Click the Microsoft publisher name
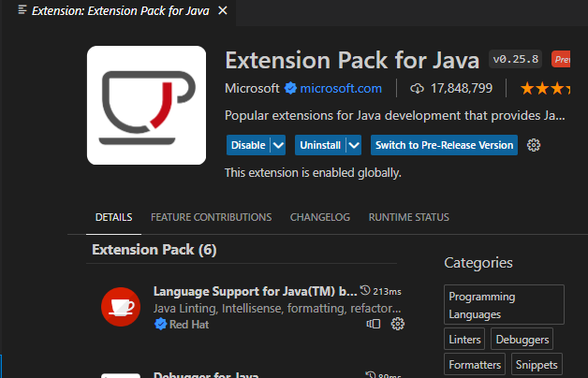The width and height of the screenshot is (588, 378). 252,88
